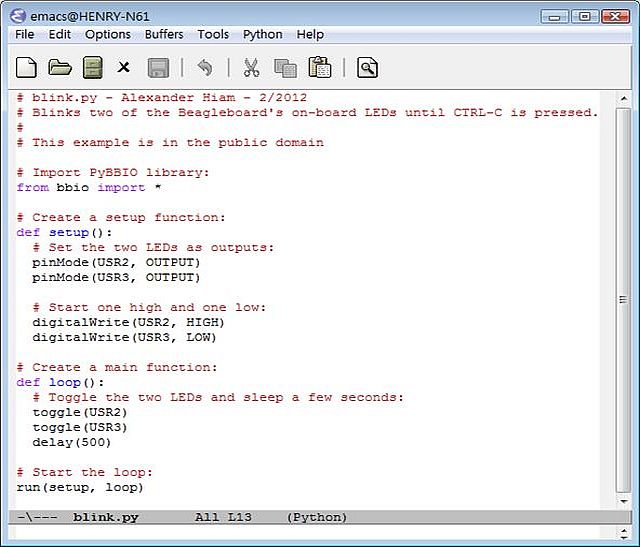
Task: Paste from clipboard icon
Action: coord(320,67)
